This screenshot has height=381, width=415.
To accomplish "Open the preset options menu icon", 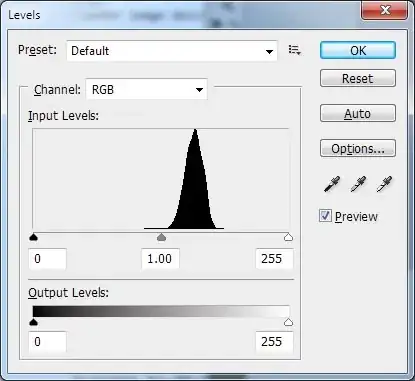I will tap(295, 50).
